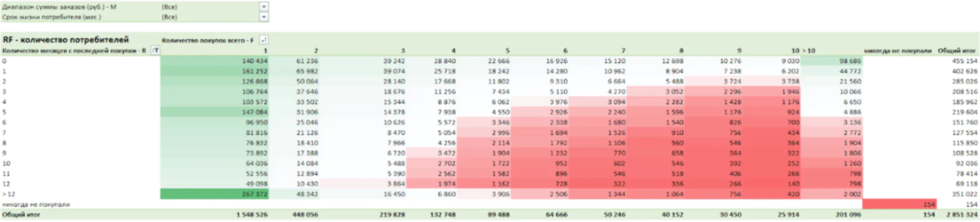Click the никогда не покупали column header

click(x=898, y=50)
